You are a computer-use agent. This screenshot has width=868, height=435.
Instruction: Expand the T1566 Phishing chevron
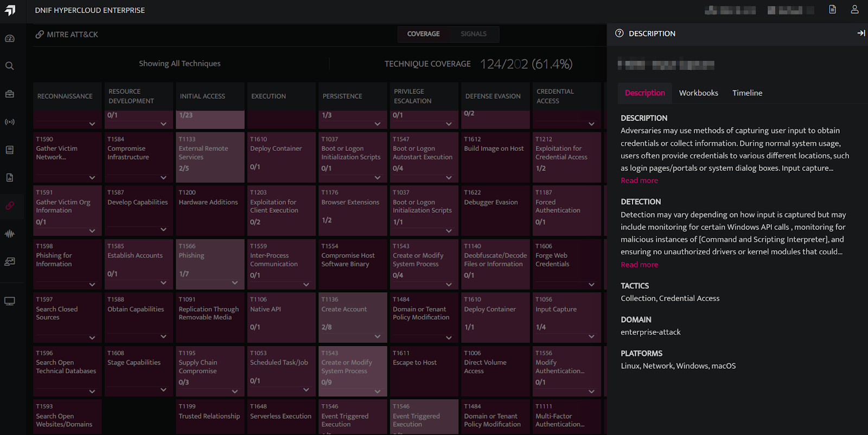(x=235, y=283)
